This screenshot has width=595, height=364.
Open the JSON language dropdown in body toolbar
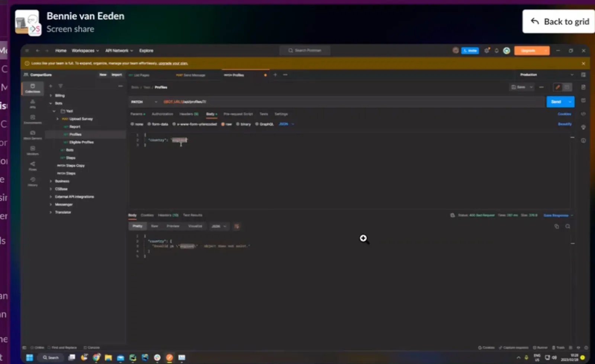tap(285, 124)
